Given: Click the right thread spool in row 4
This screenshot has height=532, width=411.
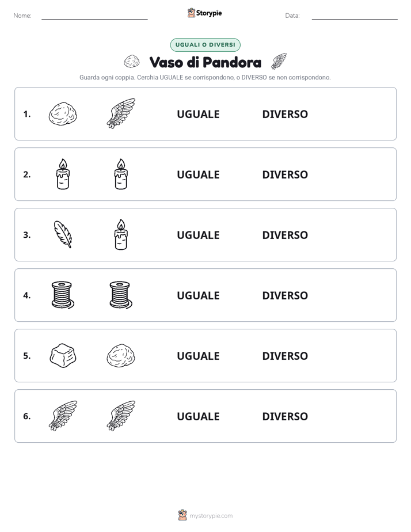Looking at the screenshot, I should (x=121, y=295).
